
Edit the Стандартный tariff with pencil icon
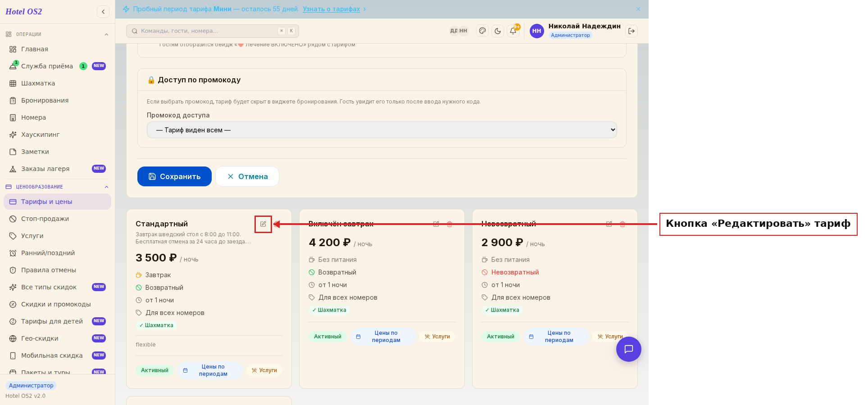click(x=263, y=224)
